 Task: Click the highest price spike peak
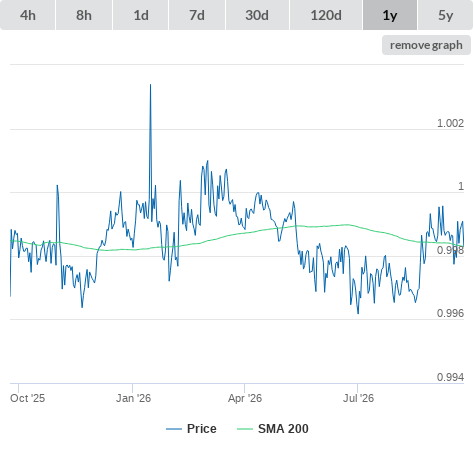(x=150, y=85)
